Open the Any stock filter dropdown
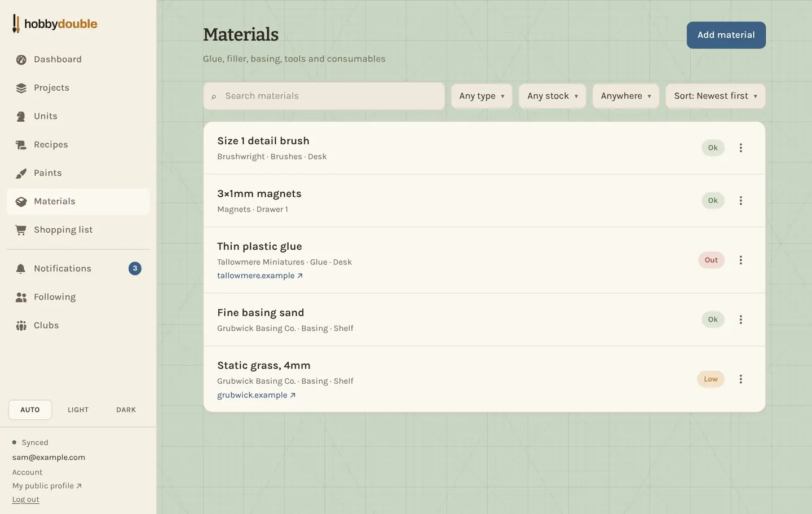 tap(553, 96)
